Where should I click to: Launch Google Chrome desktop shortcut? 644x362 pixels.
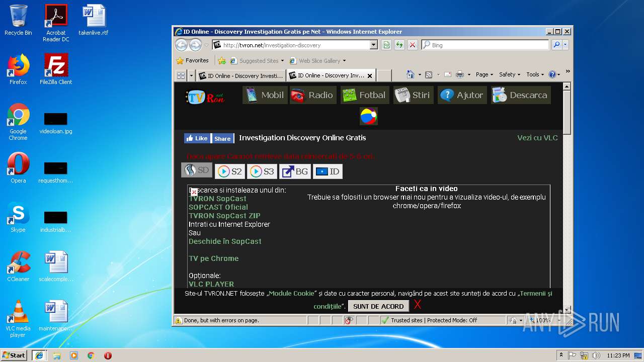18,122
